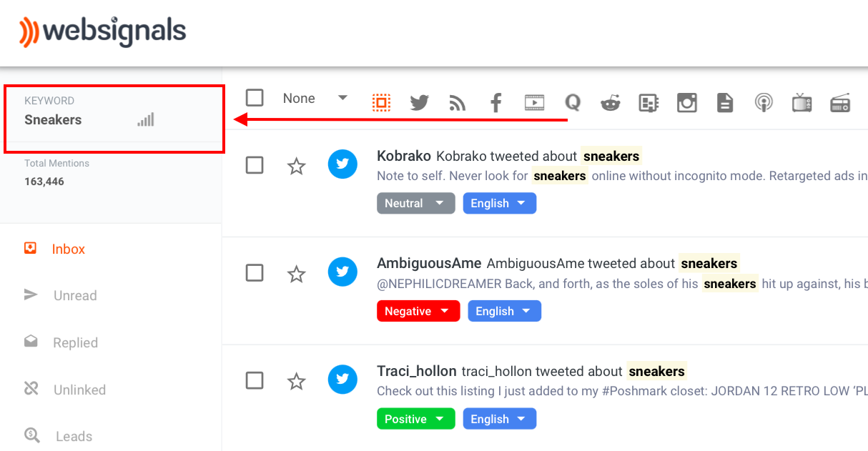The width and height of the screenshot is (868, 451).
Task: Open the Kobrako author name link
Action: click(404, 156)
